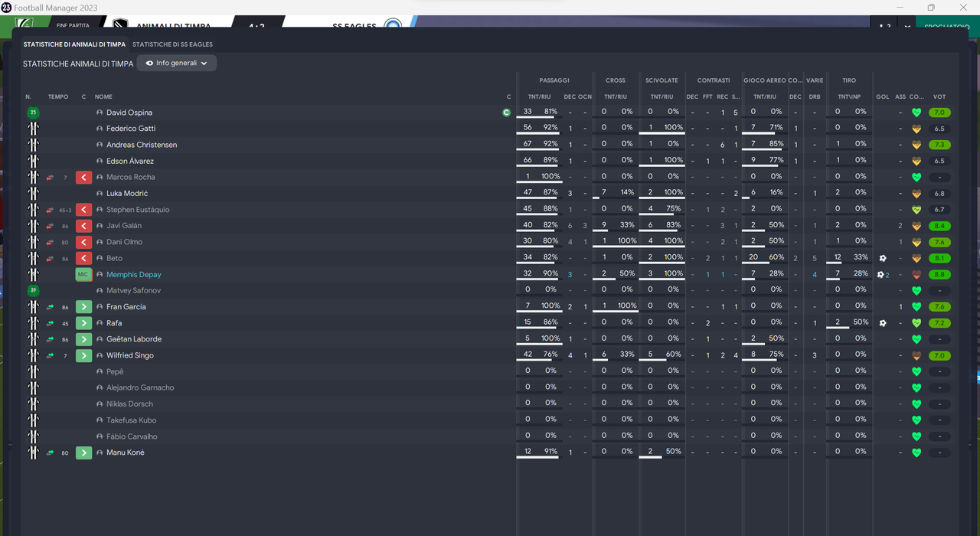The height and width of the screenshot is (536, 980).
Task: Click the striped kit icon beside Luka Modrić
Action: (33, 194)
